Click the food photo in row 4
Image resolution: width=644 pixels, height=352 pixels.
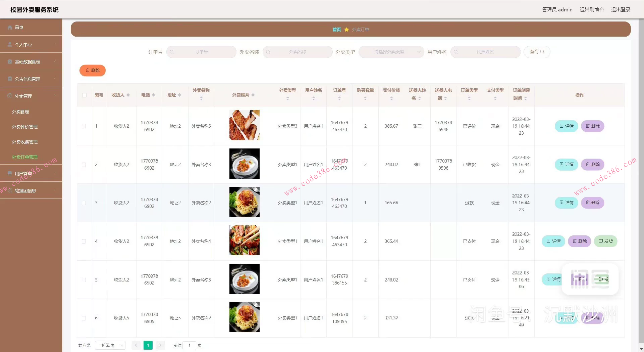[245, 240]
